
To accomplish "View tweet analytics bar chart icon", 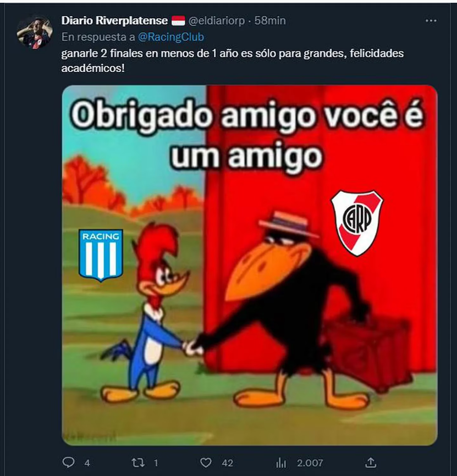I will (281, 463).
